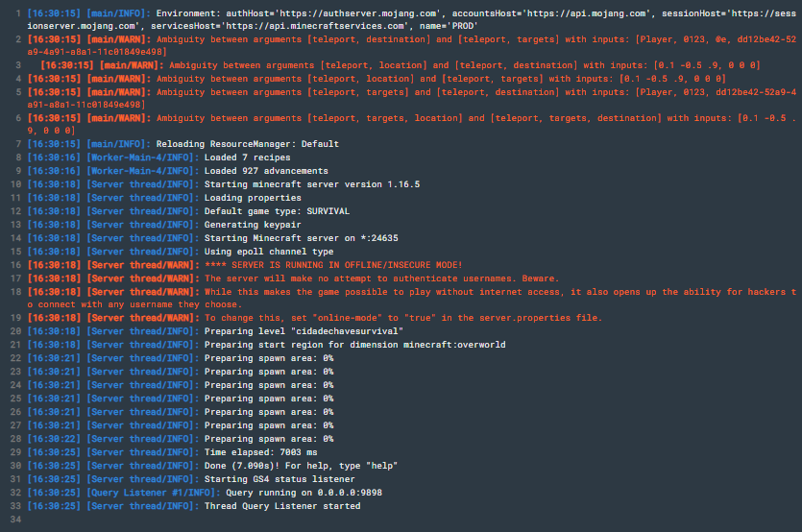Click the 'To change this, set "online-mode"' warning
The height and width of the screenshot is (532, 802).
tap(403, 318)
